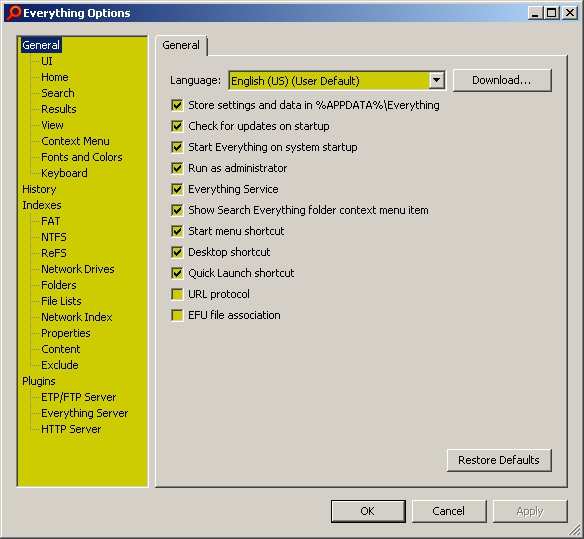The height and width of the screenshot is (539, 584).
Task: Click the Apply button
Action: click(530, 511)
